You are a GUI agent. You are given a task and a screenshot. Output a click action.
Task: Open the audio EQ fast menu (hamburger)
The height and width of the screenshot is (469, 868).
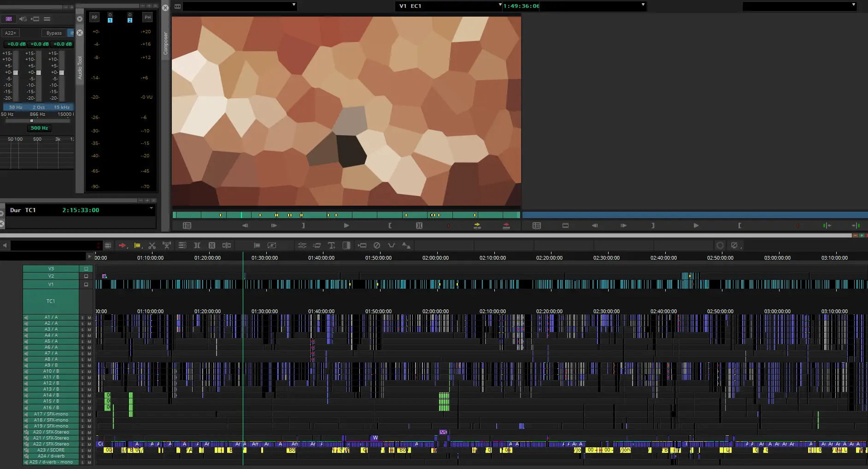[x=47, y=19]
